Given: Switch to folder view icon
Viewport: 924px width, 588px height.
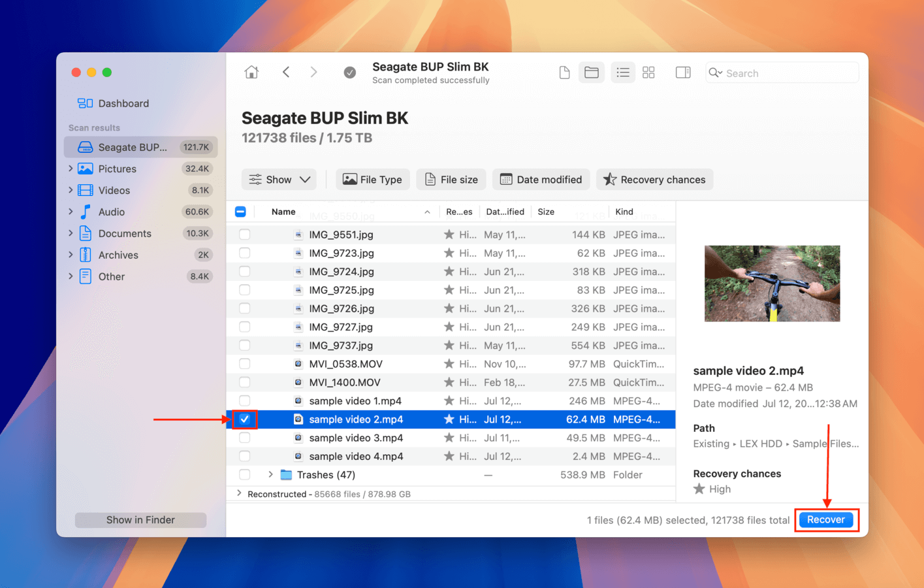Looking at the screenshot, I should coord(592,73).
